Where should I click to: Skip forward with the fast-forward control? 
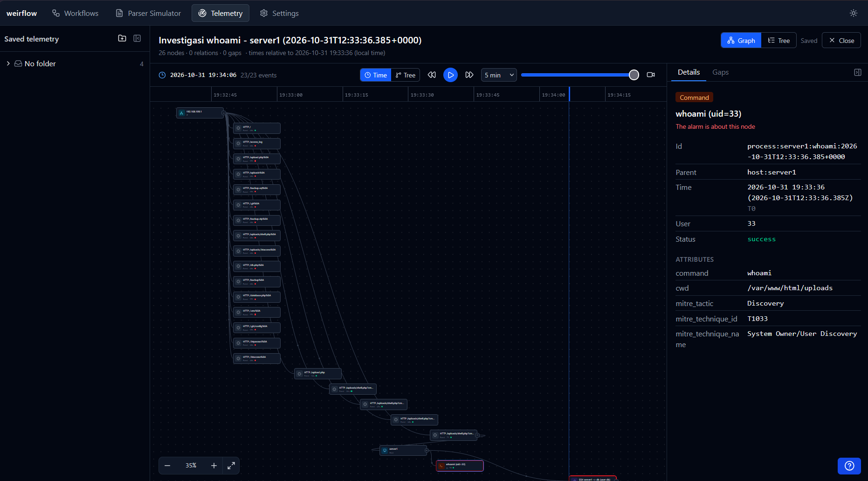[x=469, y=75]
